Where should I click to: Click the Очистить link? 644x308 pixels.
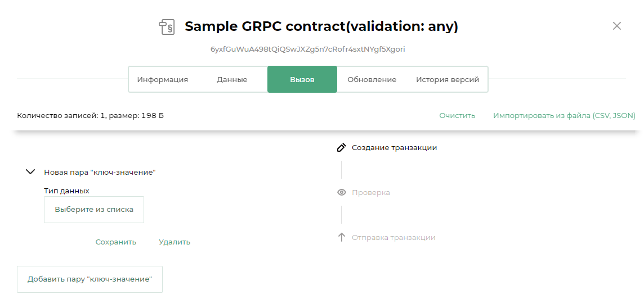coord(457,116)
